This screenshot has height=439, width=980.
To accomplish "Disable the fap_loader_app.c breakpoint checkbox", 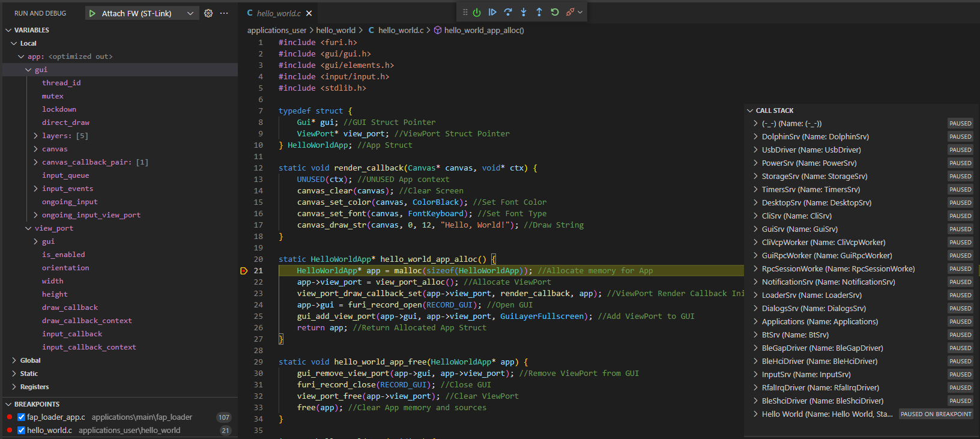I will coord(22,417).
